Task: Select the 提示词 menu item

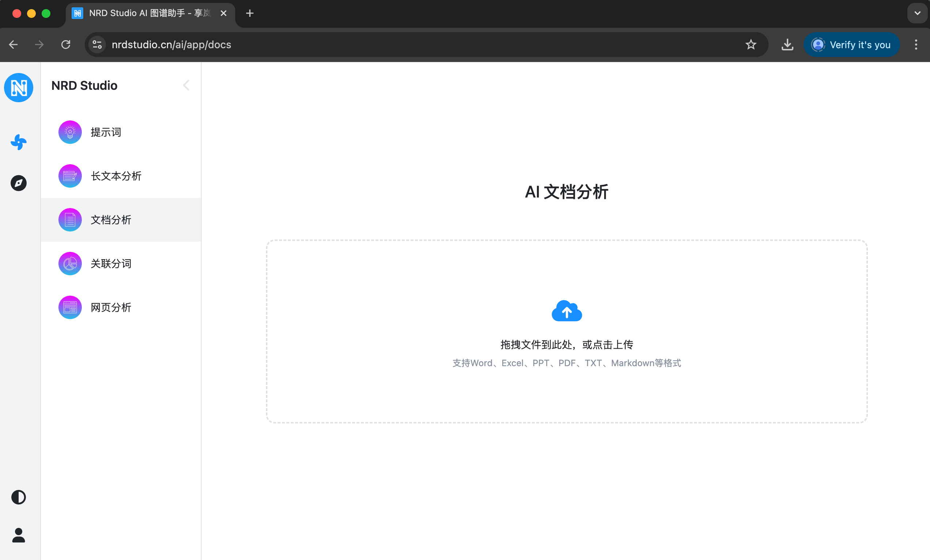Action: click(106, 133)
